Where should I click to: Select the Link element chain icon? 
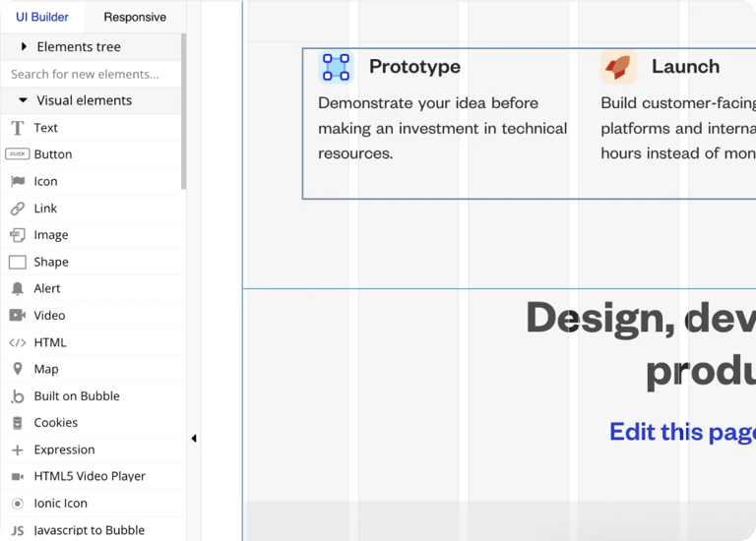coord(18,209)
